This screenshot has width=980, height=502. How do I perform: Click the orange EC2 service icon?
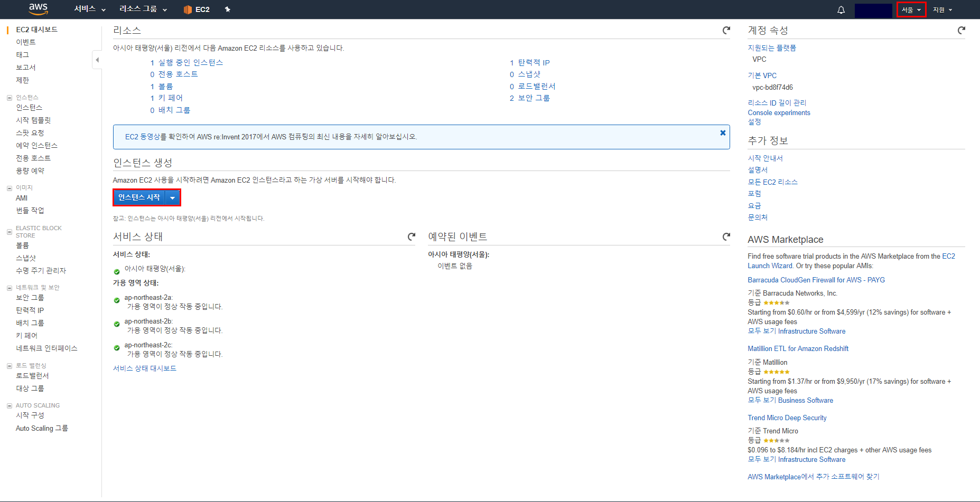pos(188,10)
